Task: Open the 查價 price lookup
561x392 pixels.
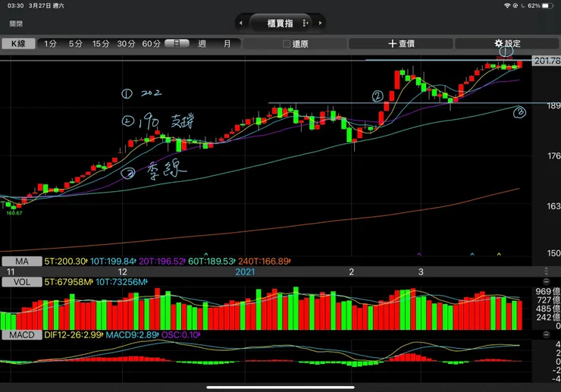Action: pyautogui.click(x=401, y=44)
